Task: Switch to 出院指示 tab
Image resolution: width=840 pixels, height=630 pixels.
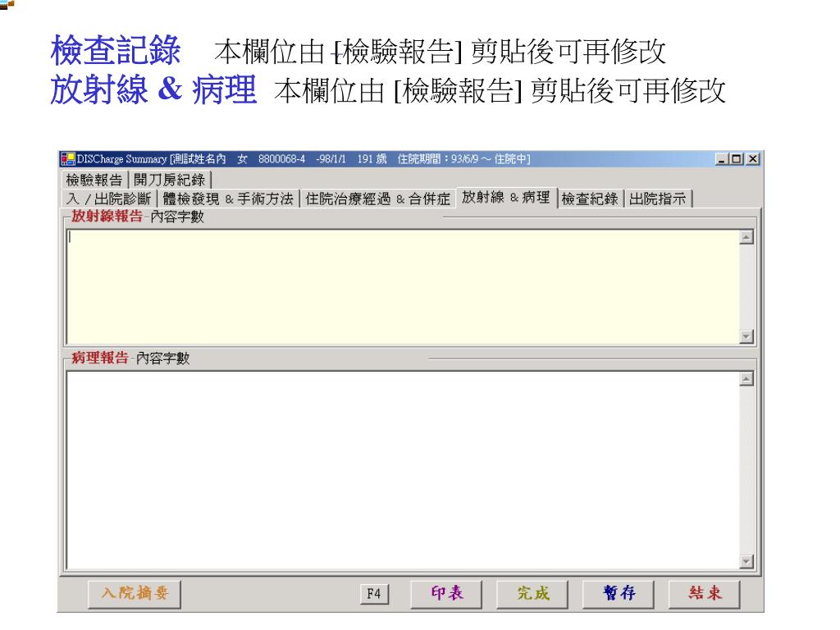Action: [658, 199]
